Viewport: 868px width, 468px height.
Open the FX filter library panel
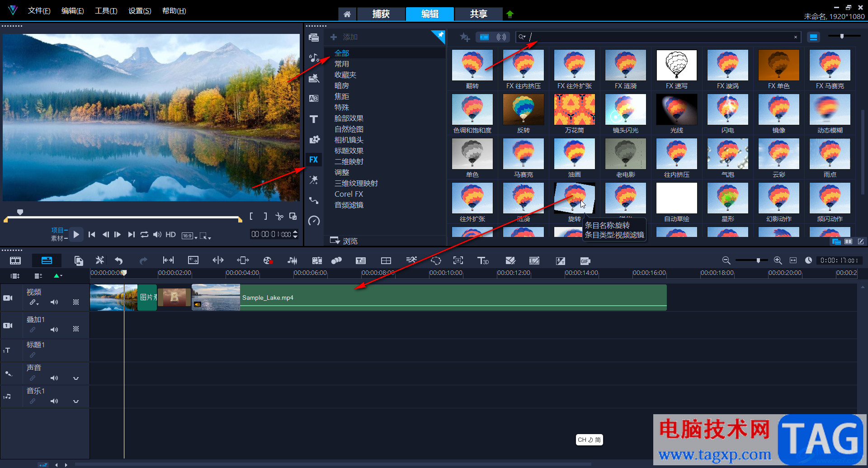[314, 160]
